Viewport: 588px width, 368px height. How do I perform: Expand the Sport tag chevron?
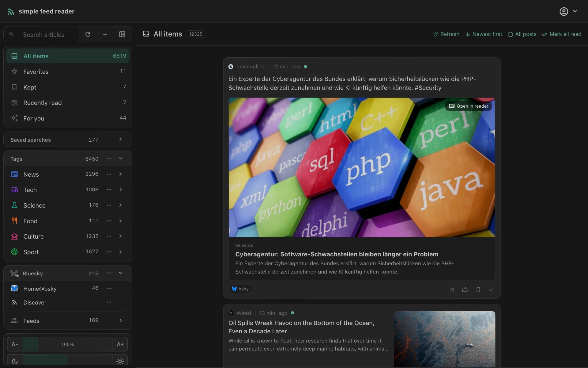121,252
